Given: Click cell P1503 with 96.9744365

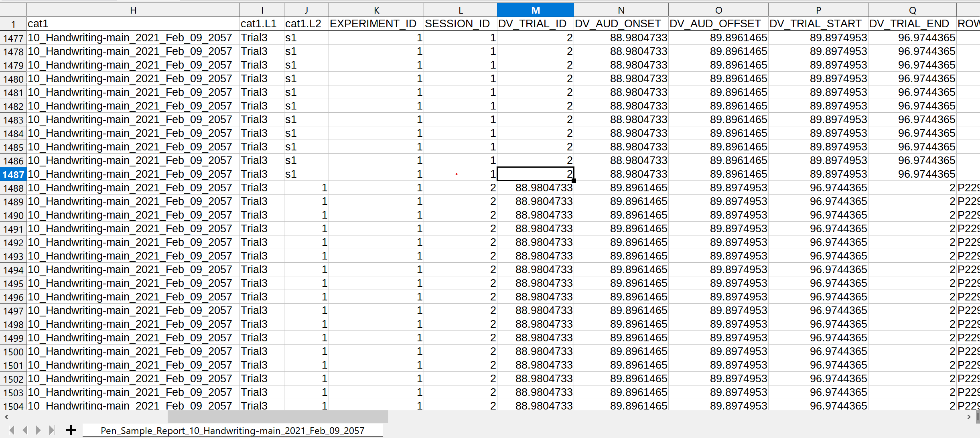Looking at the screenshot, I should click(x=818, y=392).
